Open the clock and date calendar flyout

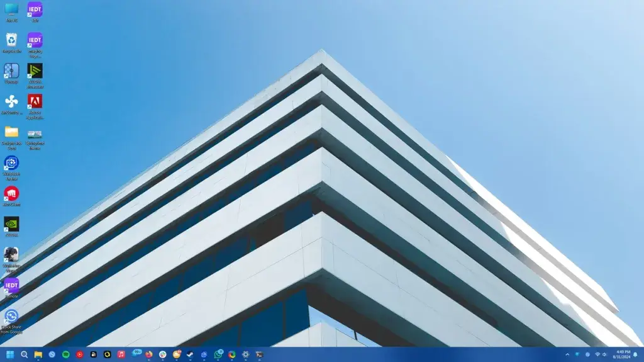coord(623,354)
